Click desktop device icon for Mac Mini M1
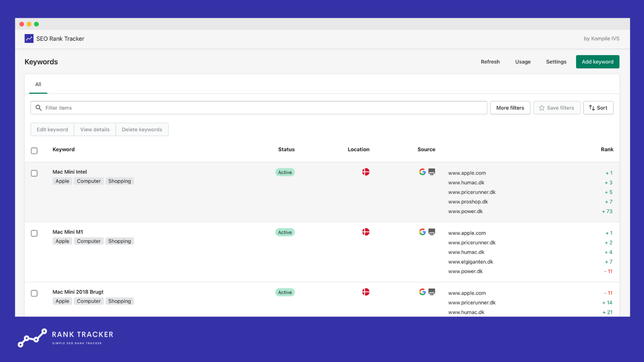Image resolution: width=644 pixels, height=362 pixels. (432, 232)
